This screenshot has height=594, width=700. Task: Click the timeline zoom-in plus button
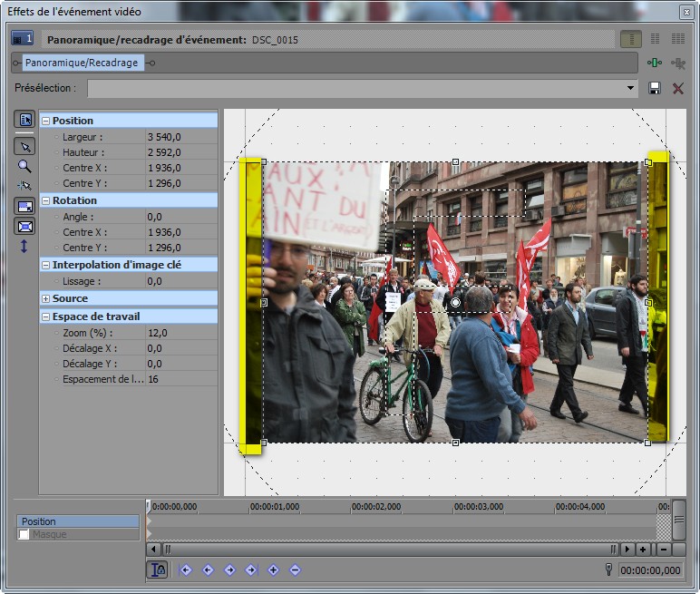click(x=642, y=549)
